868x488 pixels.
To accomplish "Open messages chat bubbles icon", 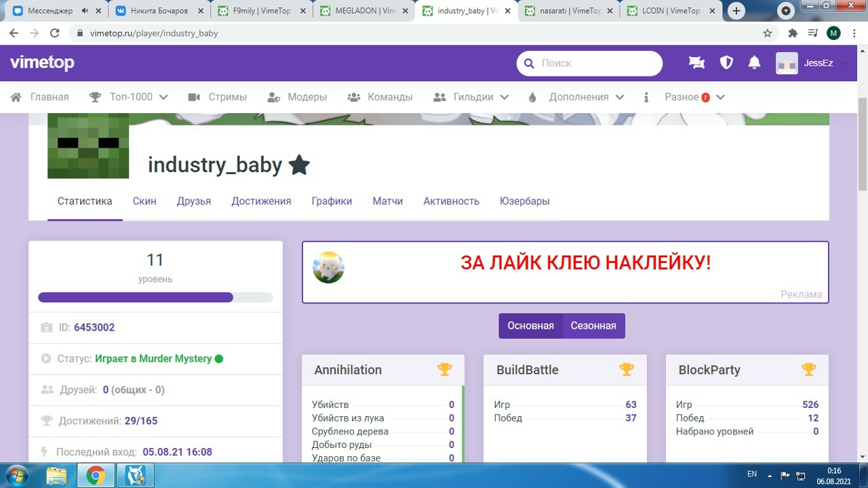I will (x=696, y=63).
